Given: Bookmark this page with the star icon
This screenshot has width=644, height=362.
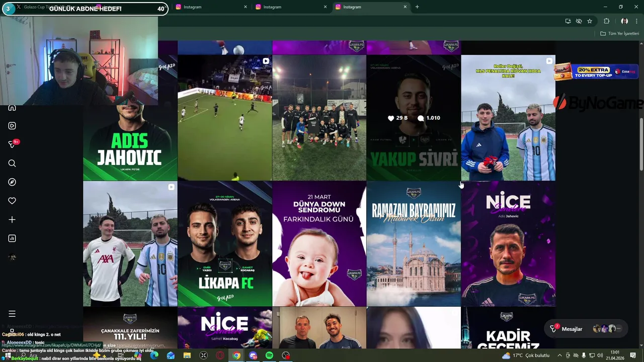Looking at the screenshot, I should (590, 21).
